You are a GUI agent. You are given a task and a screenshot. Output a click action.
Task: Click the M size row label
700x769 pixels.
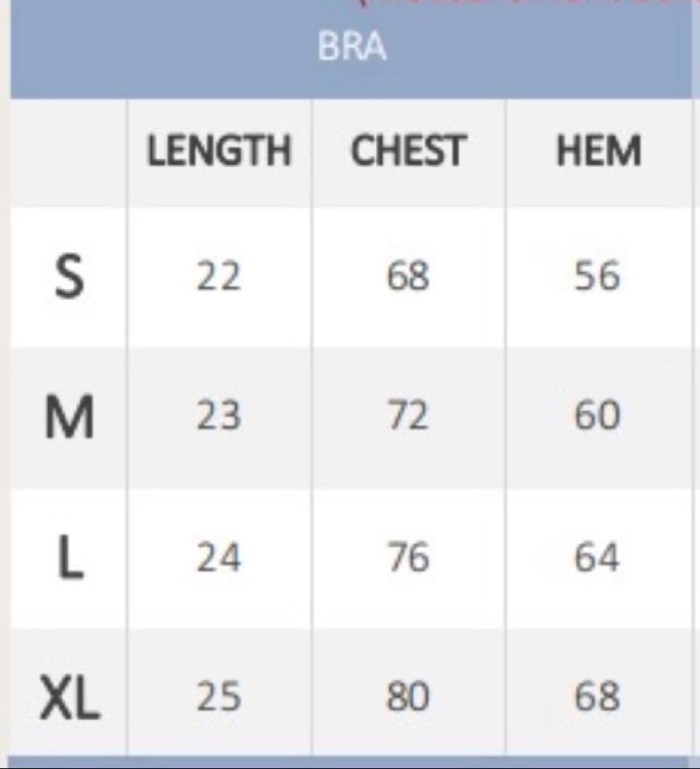point(68,417)
